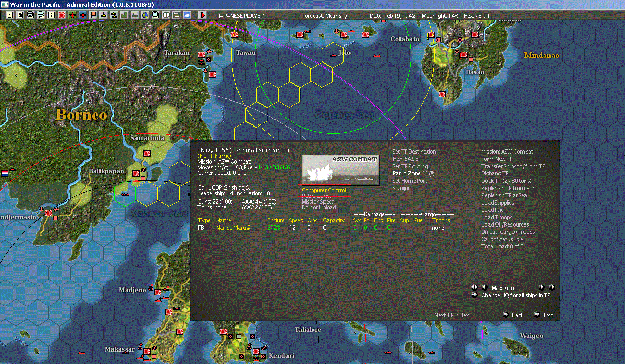Click Change HQ for all ships in TF

[516, 295]
